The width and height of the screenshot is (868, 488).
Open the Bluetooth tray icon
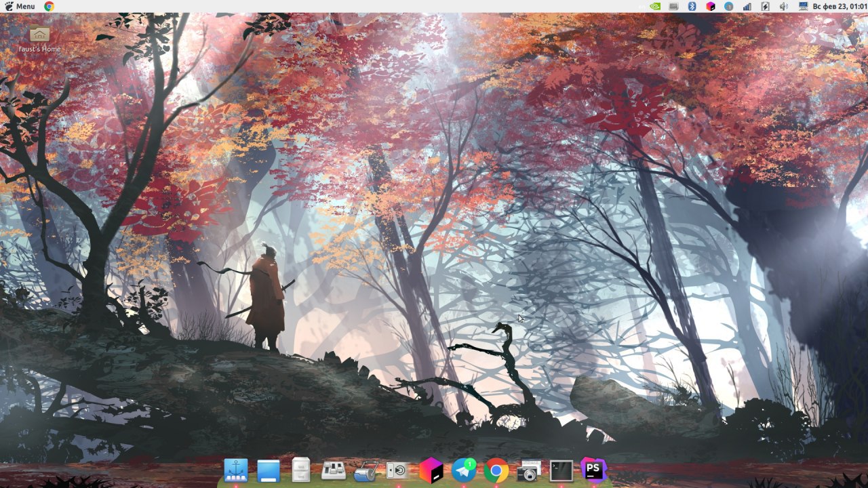click(692, 6)
